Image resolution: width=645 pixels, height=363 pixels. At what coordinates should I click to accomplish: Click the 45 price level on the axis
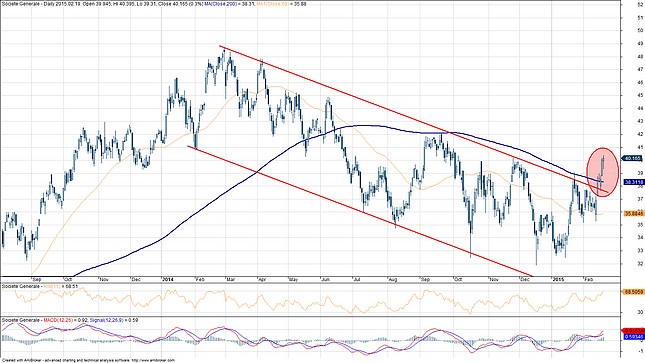point(640,95)
